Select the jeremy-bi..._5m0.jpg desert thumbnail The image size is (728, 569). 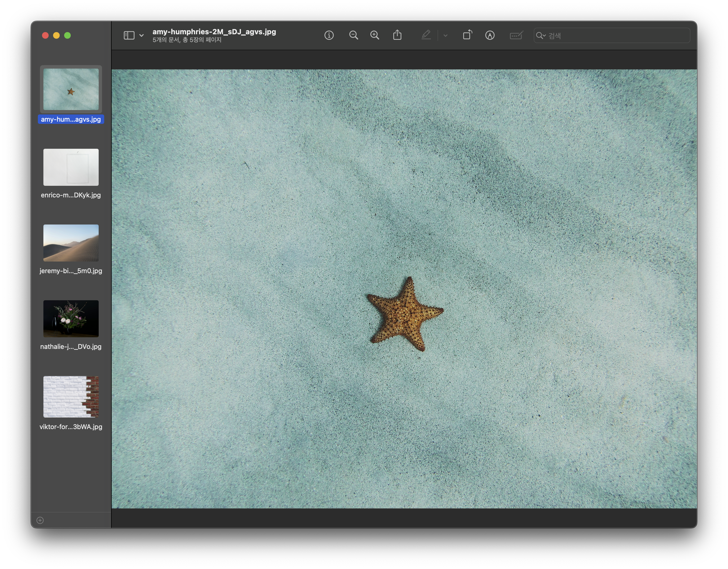point(71,243)
